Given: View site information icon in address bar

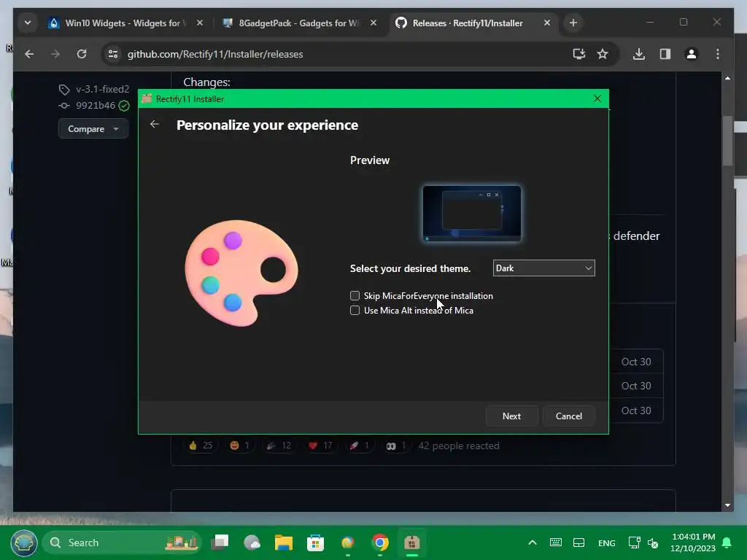Looking at the screenshot, I should (113, 54).
